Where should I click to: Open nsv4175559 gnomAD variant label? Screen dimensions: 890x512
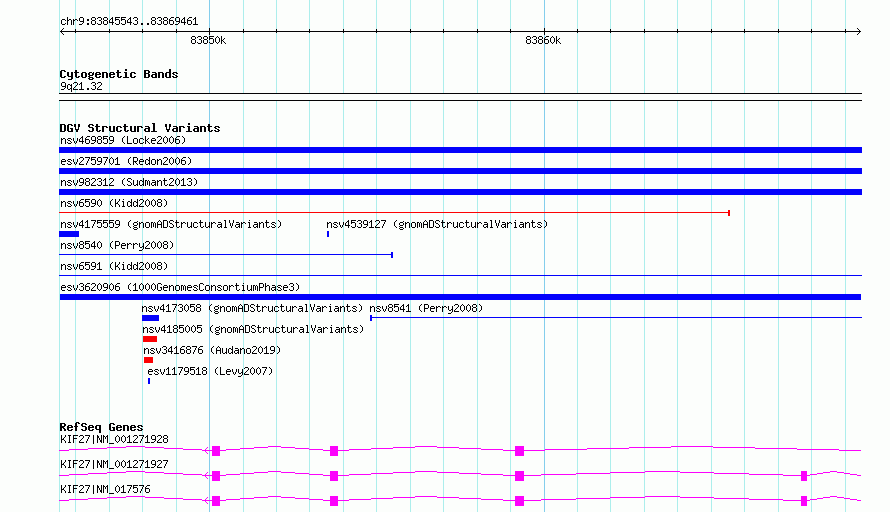pos(171,224)
